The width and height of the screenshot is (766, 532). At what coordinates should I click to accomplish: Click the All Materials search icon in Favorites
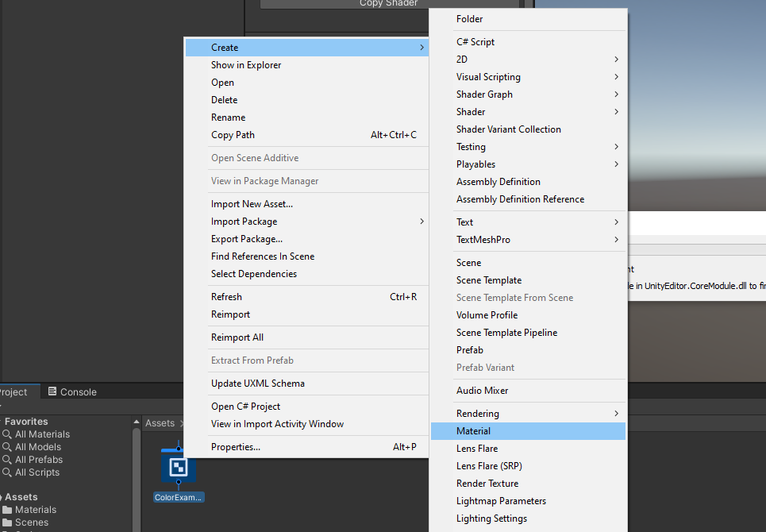point(7,434)
